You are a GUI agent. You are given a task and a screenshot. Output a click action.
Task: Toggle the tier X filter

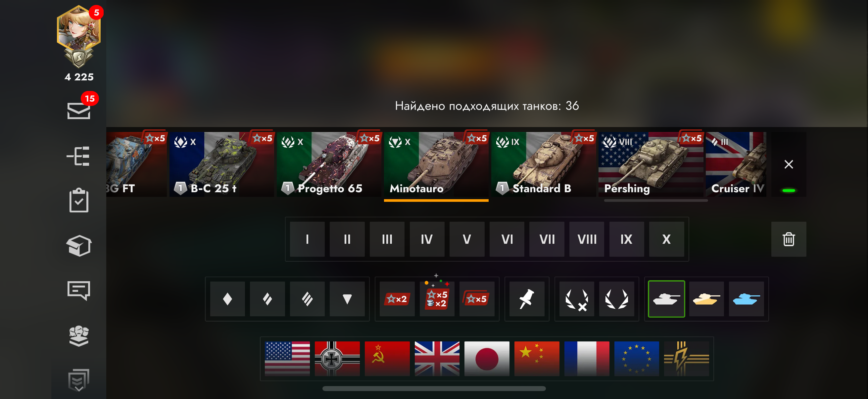pos(666,239)
